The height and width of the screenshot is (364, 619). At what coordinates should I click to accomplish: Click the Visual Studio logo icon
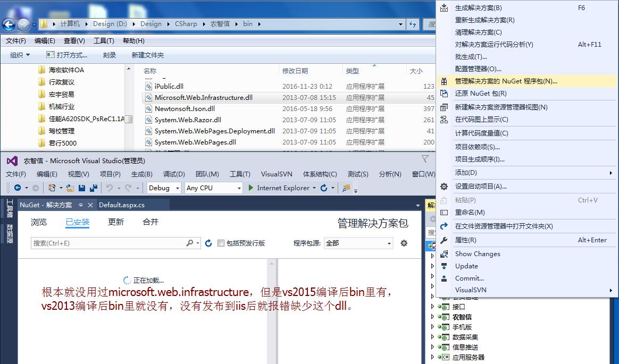click(12, 161)
